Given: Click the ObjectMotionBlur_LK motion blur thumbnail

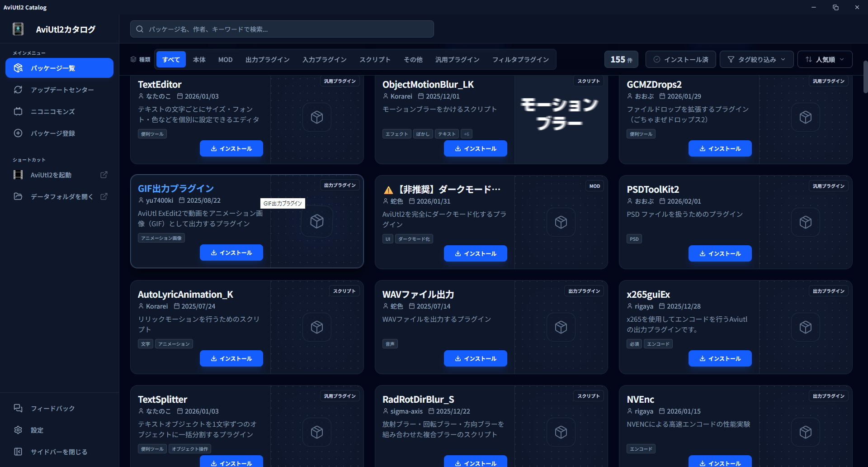Looking at the screenshot, I should click(x=560, y=114).
